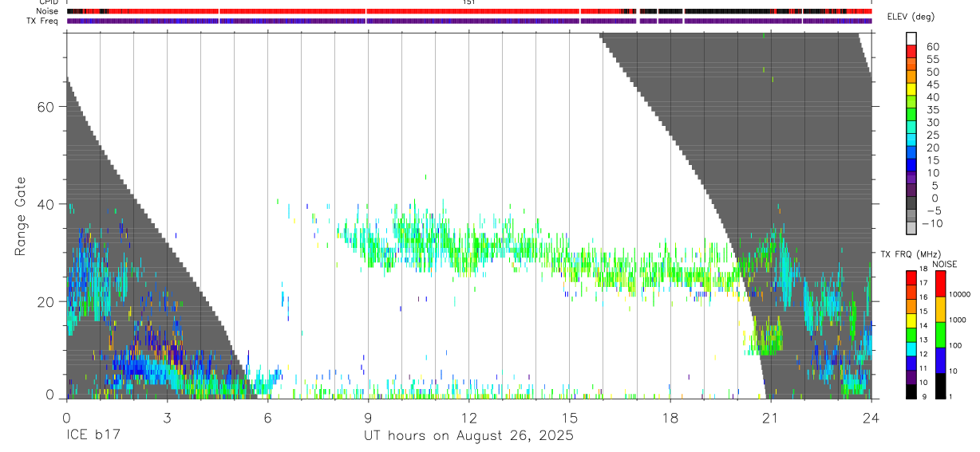Screen dimensions: 980x452
Task: Click the '25' label in ELEV legend
Action: pos(932,136)
